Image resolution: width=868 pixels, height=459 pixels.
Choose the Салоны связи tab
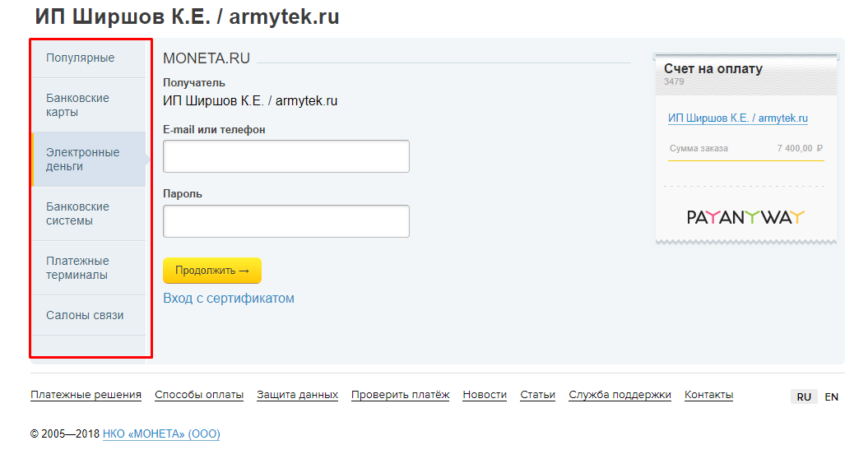89,315
